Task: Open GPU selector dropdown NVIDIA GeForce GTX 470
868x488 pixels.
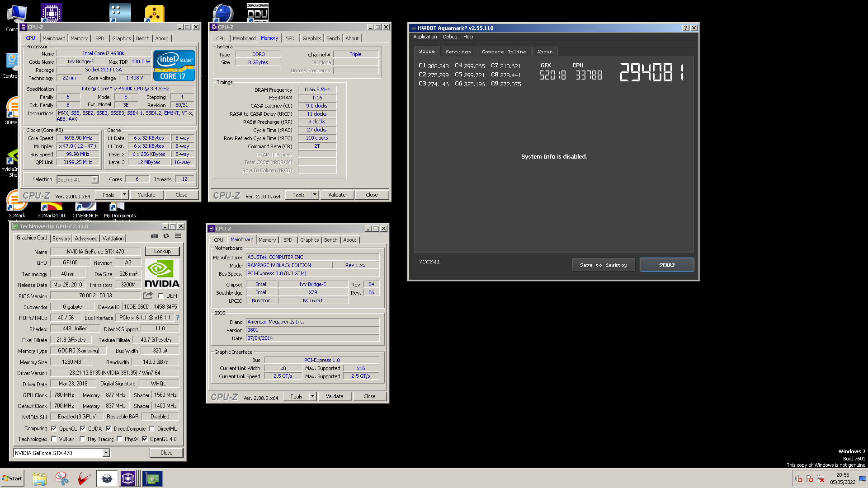Action: (61, 453)
